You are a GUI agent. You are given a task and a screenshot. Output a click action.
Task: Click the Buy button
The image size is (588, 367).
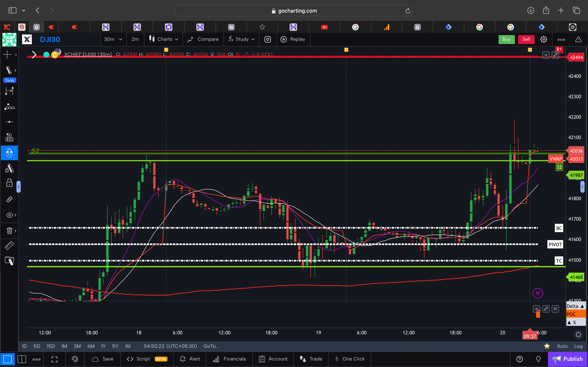point(507,39)
